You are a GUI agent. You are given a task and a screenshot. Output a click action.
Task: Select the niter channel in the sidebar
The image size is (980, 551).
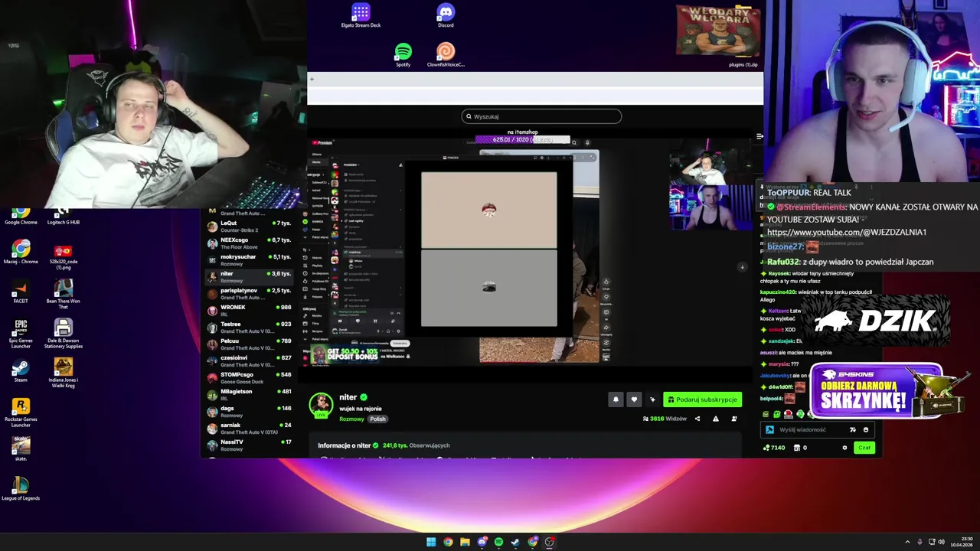[250, 276]
